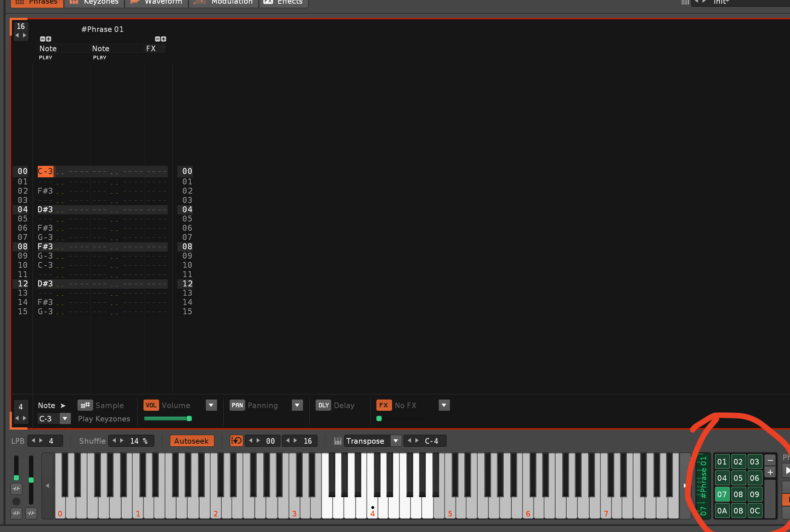Select the C-3 note in line 00
Viewport: 790px width, 532px height.
click(46, 171)
